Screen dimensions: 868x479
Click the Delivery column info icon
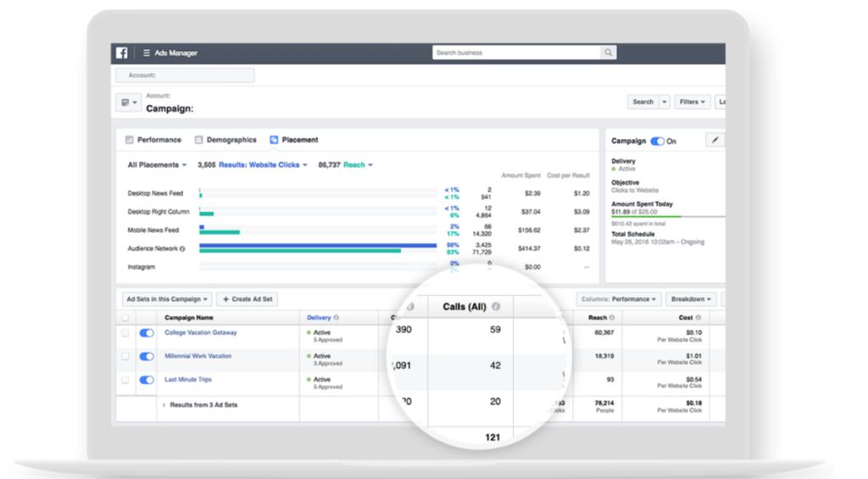[x=336, y=318]
